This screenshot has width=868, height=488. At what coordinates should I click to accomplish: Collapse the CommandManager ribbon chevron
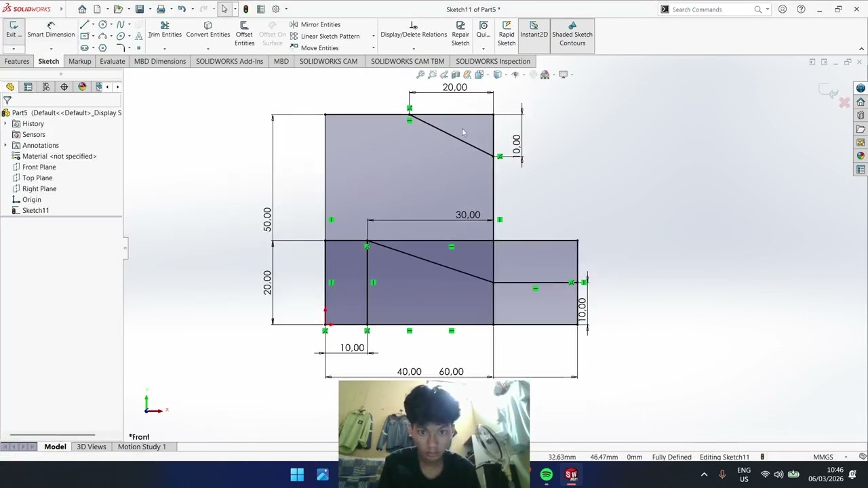862,49
